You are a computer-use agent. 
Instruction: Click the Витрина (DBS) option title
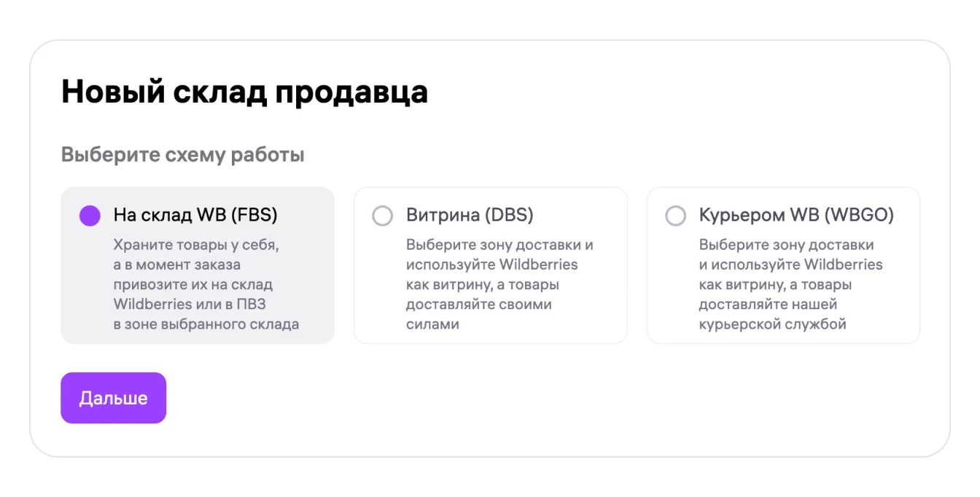pyautogui.click(x=470, y=216)
